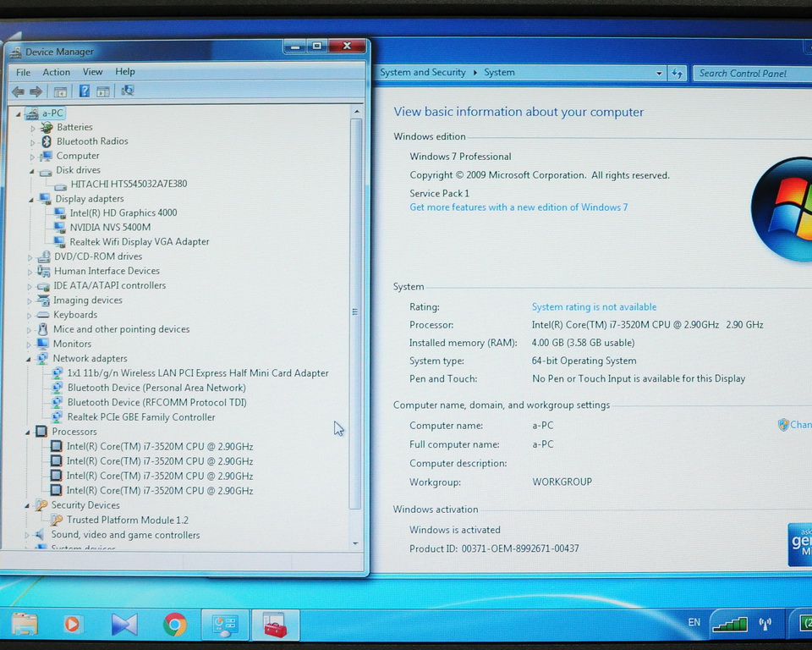Image resolution: width=812 pixels, height=650 pixels.
Task: Click the scrollbar down arrow in Device Manager
Action: [x=355, y=543]
